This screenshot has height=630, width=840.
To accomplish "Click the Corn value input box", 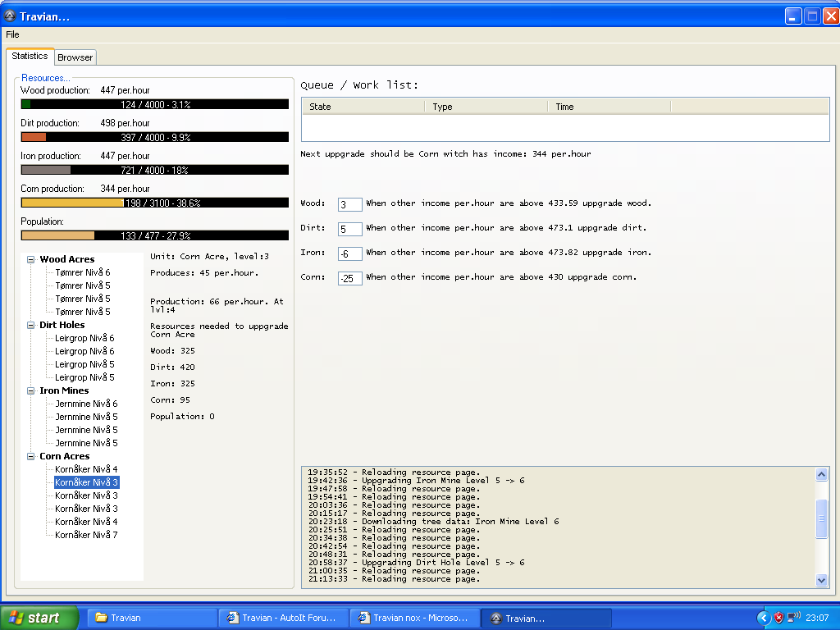I will coord(349,278).
